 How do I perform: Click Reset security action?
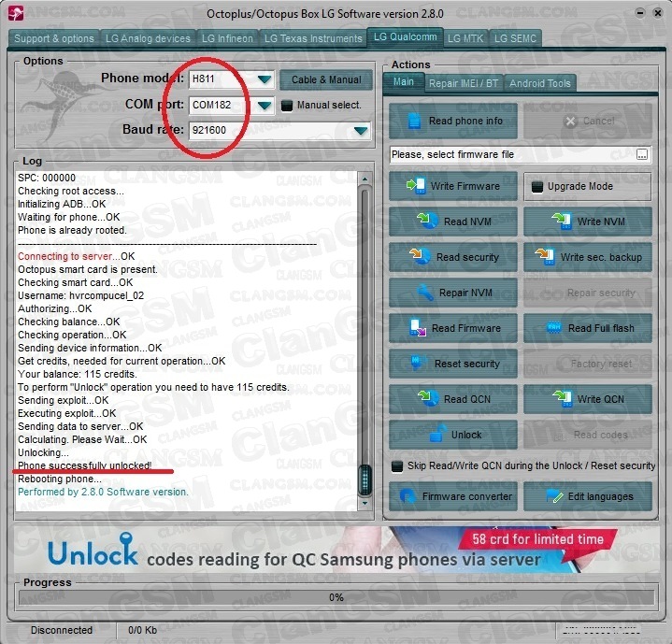452,364
